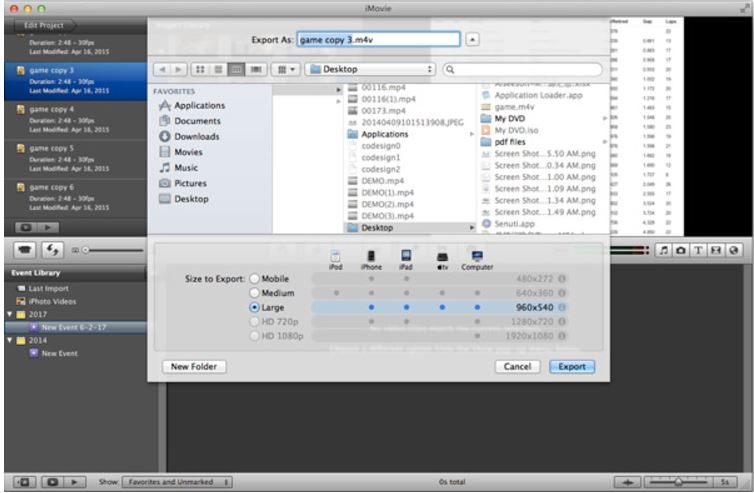Screen dimensions: 754x493
Task: Collapse the save dialog with arrow button
Action: click(x=472, y=39)
